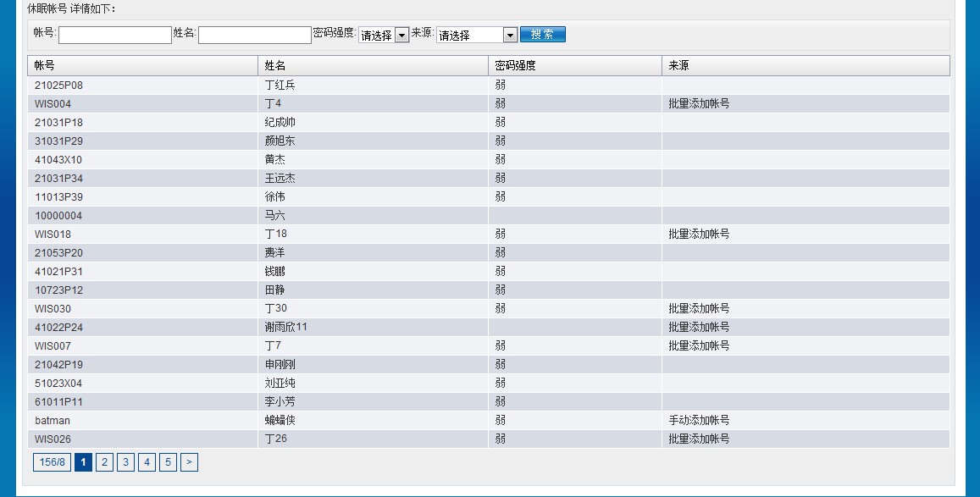Focus the 姓名 text field

pos(254,35)
